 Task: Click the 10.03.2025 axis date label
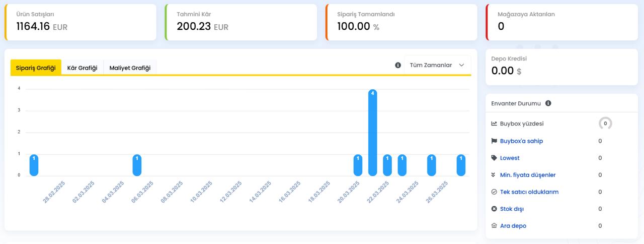[201, 193]
